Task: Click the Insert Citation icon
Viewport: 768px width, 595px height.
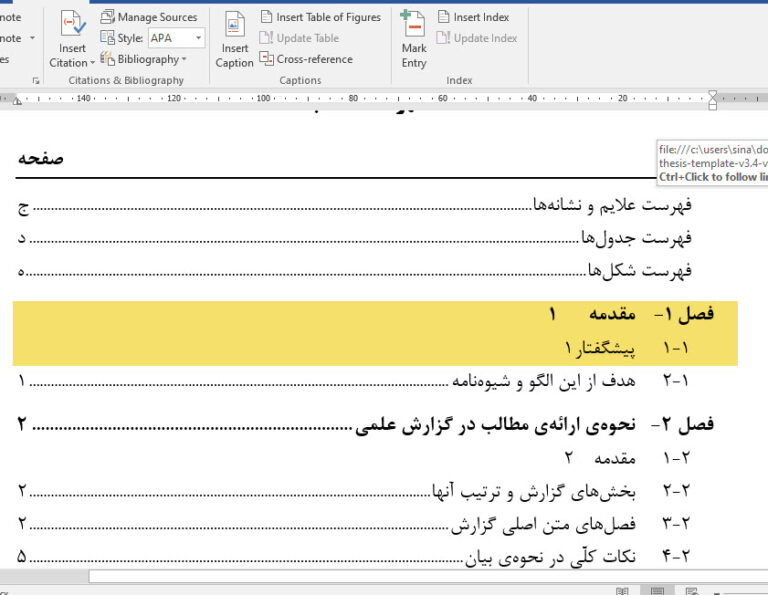Action: click(x=72, y=24)
